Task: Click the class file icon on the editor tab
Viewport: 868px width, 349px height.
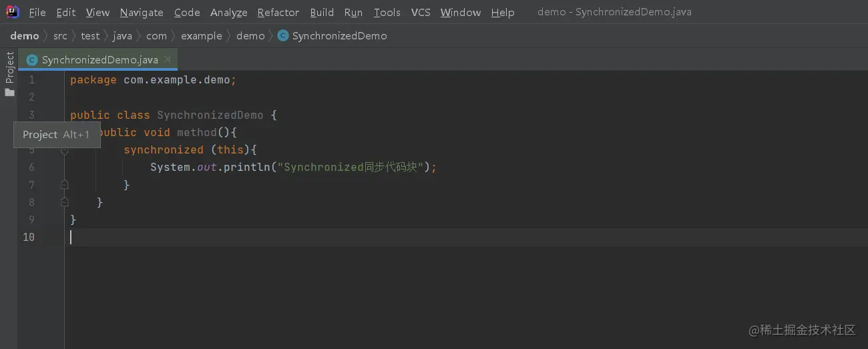Action: point(31,60)
